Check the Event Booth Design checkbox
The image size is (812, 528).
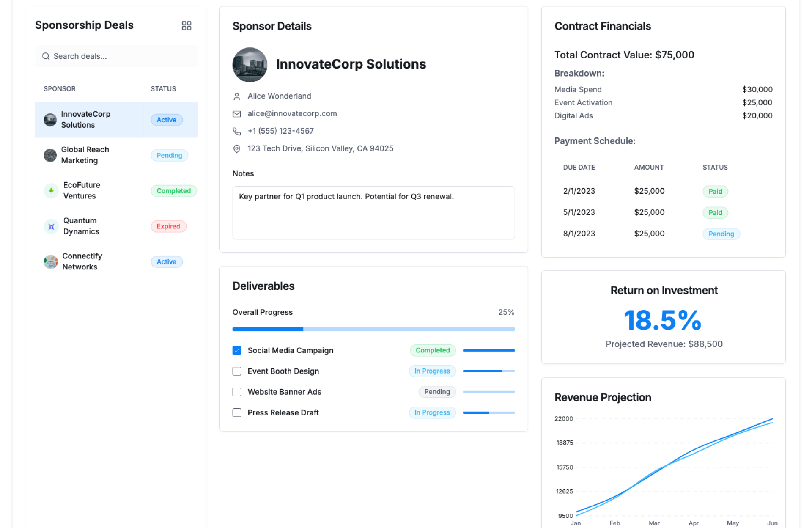(x=237, y=371)
